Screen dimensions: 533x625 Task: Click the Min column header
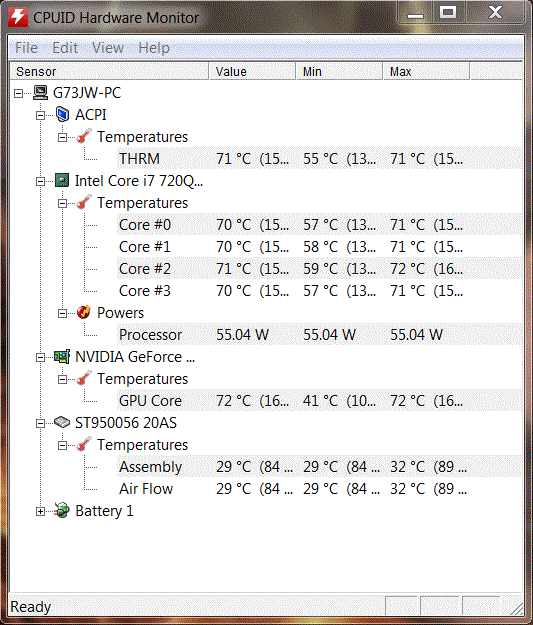click(339, 71)
